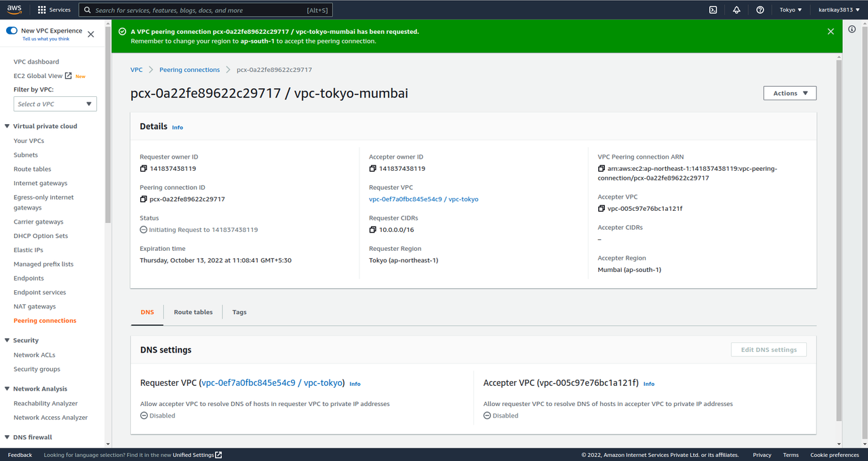Open Cookie preferences in footer

pos(834,455)
